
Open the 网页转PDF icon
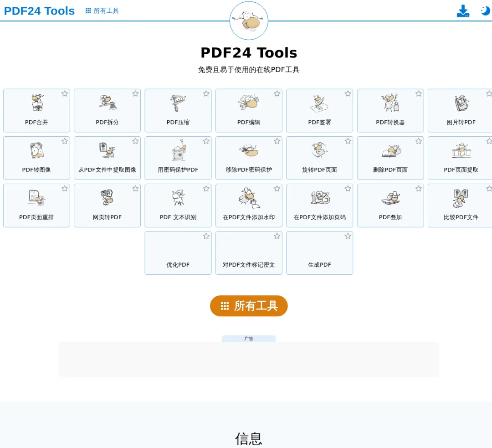point(107,197)
